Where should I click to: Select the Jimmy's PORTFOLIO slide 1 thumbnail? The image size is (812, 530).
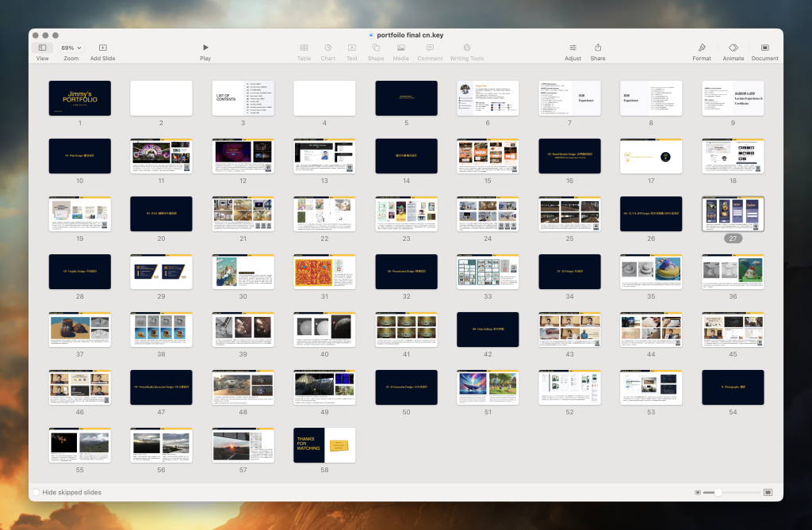(x=80, y=98)
